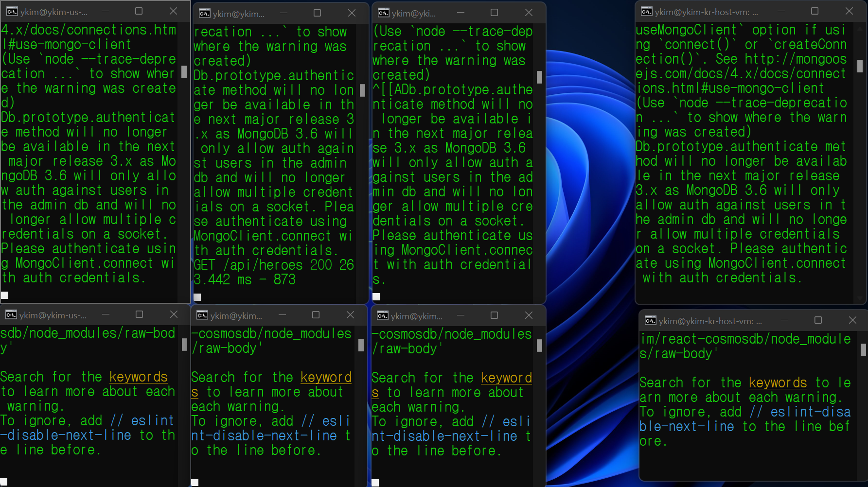The height and width of the screenshot is (487, 868).
Task: Click the text '^[[ADb.prototype.authe'
Action: click(x=453, y=89)
